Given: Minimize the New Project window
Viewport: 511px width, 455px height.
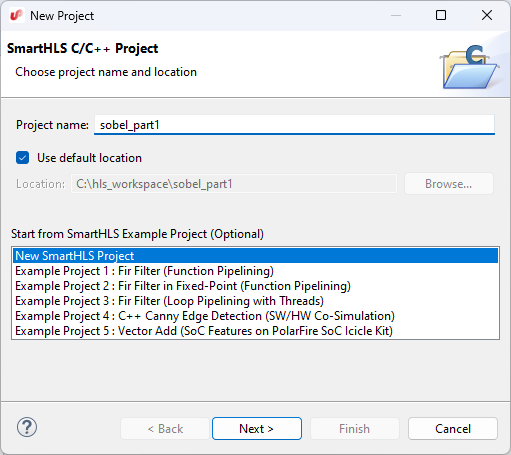Looking at the screenshot, I should tap(396, 15).
